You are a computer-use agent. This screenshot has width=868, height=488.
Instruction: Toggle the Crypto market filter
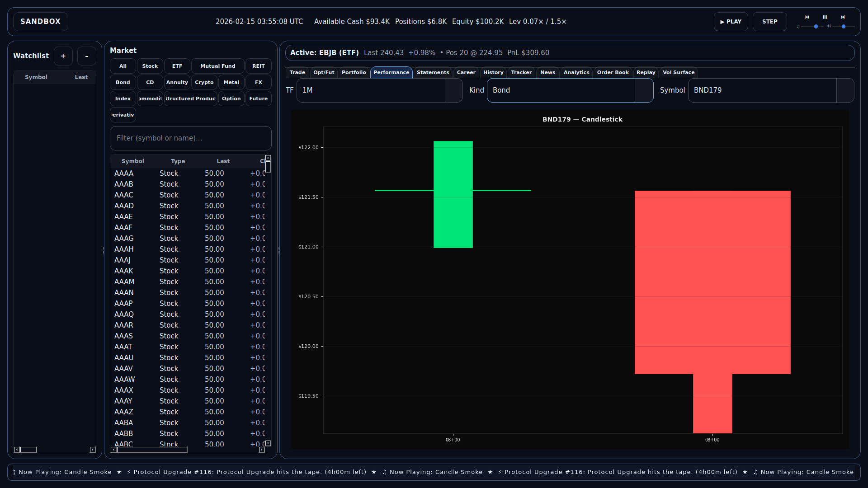coord(204,82)
